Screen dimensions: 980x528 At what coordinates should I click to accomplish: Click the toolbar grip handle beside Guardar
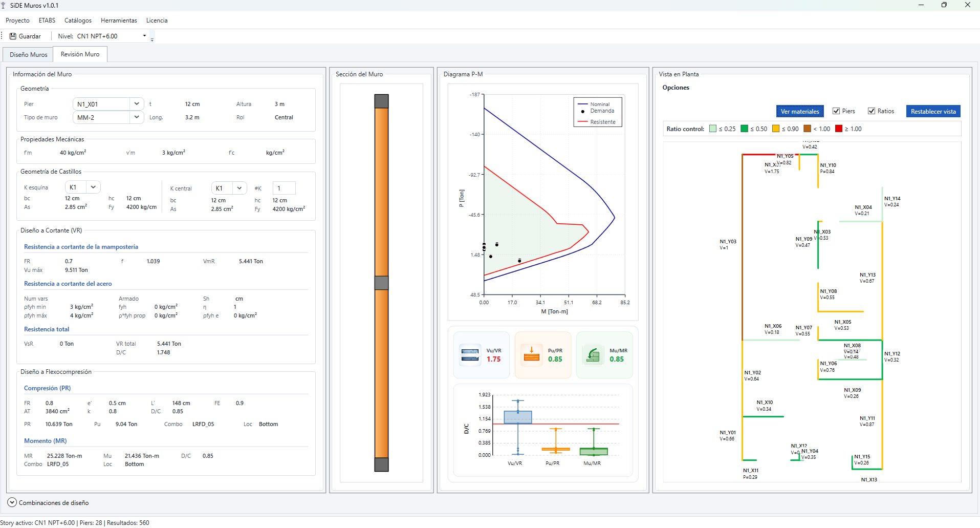click(2, 36)
